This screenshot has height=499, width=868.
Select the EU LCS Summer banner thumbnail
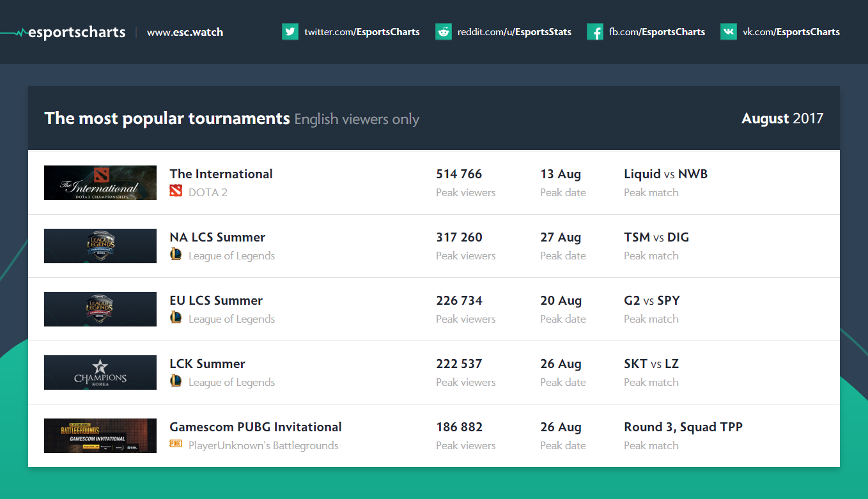[100, 309]
